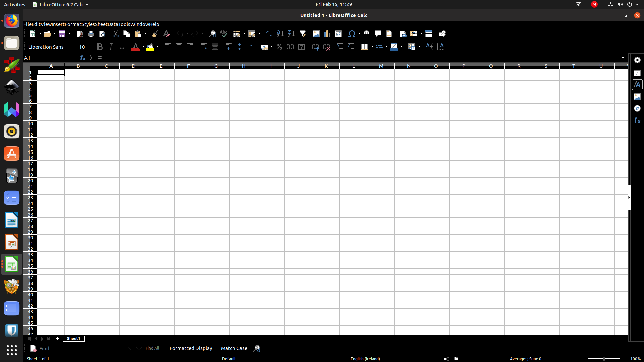
Task: Insert a special character
Action: (x=352, y=34)
